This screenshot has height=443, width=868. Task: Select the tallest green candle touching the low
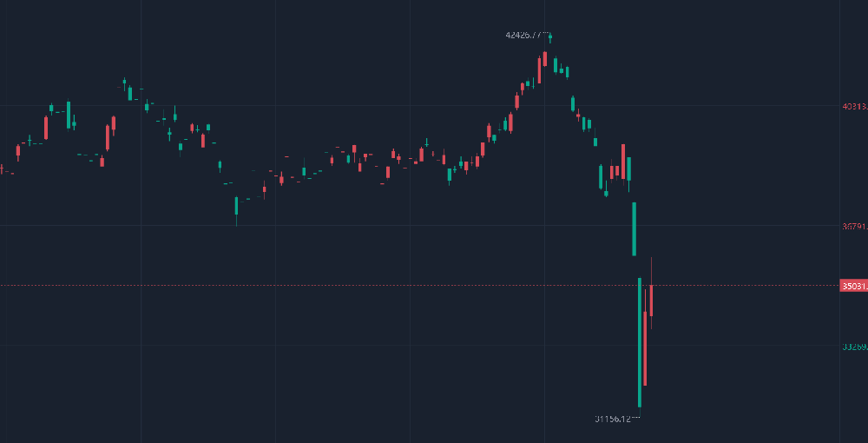click(x=640, y=343)
